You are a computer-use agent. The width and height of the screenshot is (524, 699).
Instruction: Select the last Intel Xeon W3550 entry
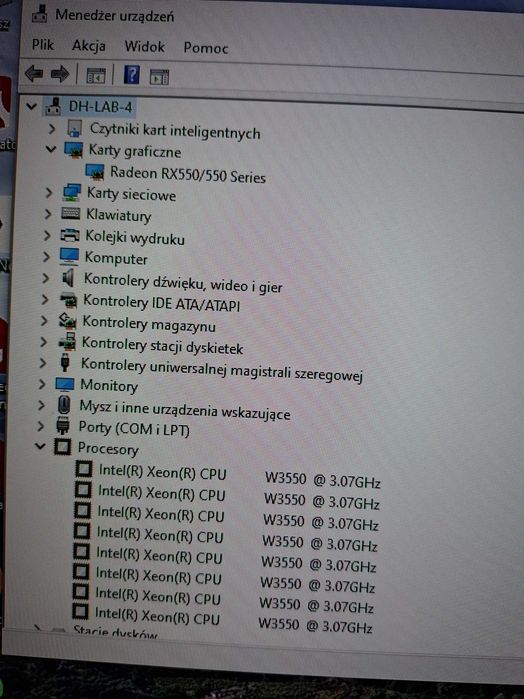[233, 621]
